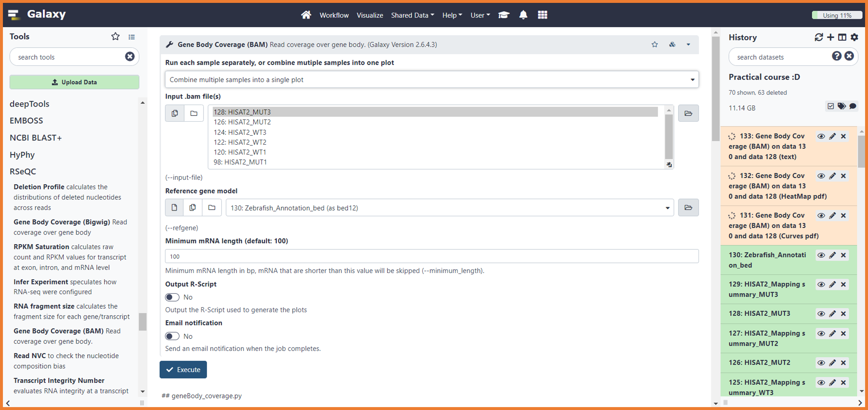This screenshot has width=868, height=410.
Task: Refresh the history panel
Action: coord(818,37)
